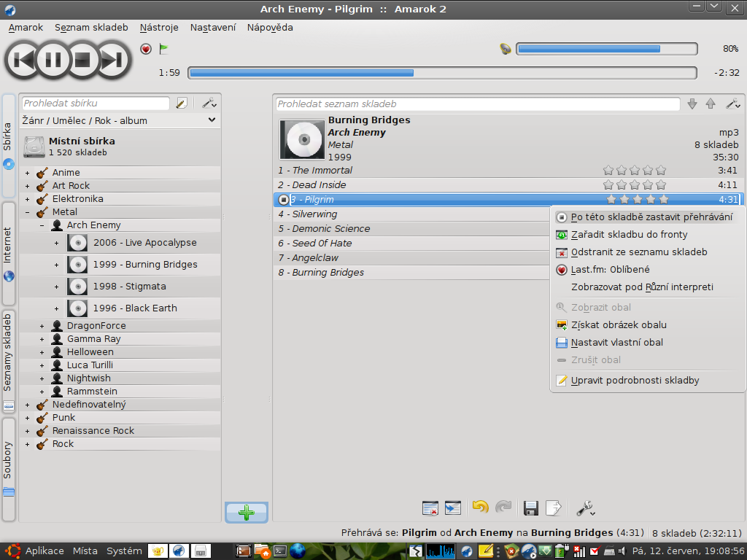The image size is (747, 560).
Task: Show active track toolbar icon
Action: tap(452, 508)
